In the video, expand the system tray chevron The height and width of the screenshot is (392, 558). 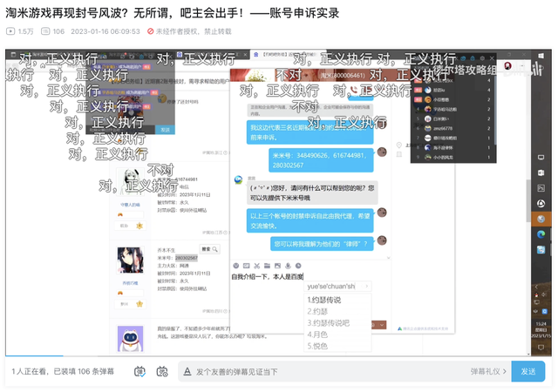[x=537, y=287]
